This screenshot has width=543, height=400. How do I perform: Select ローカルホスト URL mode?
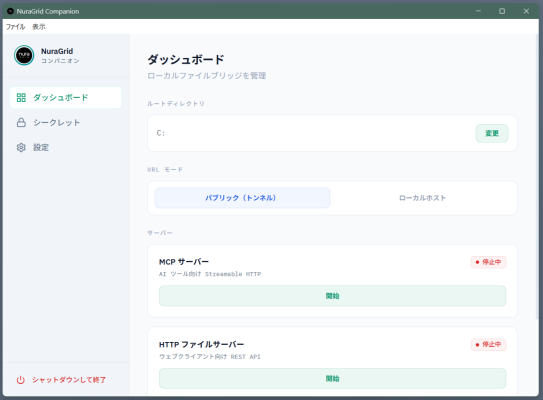point(422,198)
